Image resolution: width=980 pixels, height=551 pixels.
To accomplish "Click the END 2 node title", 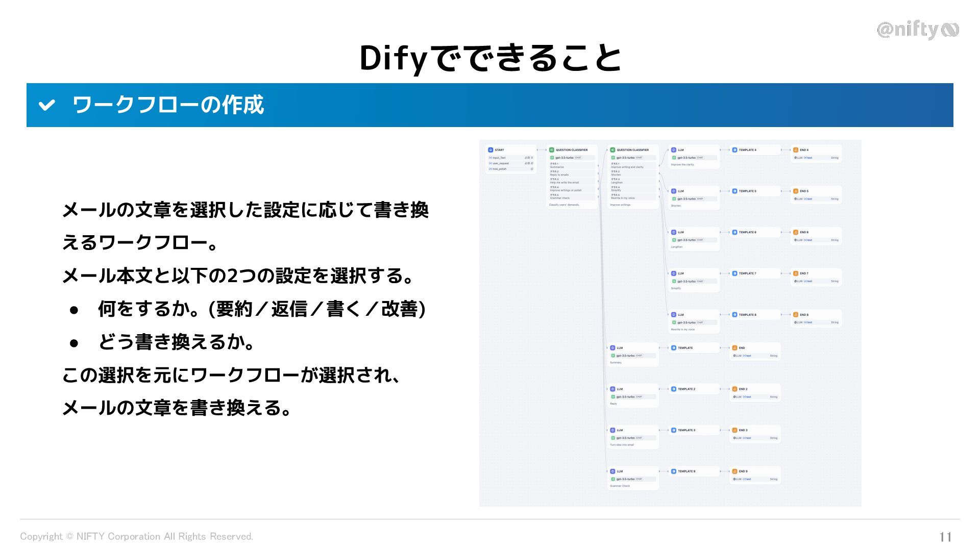I will (743, 389).
